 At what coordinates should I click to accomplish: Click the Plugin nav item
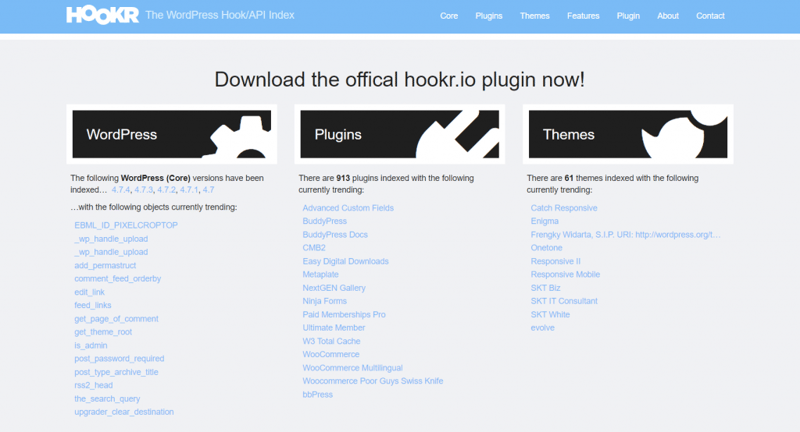click(x=628, y=16)
